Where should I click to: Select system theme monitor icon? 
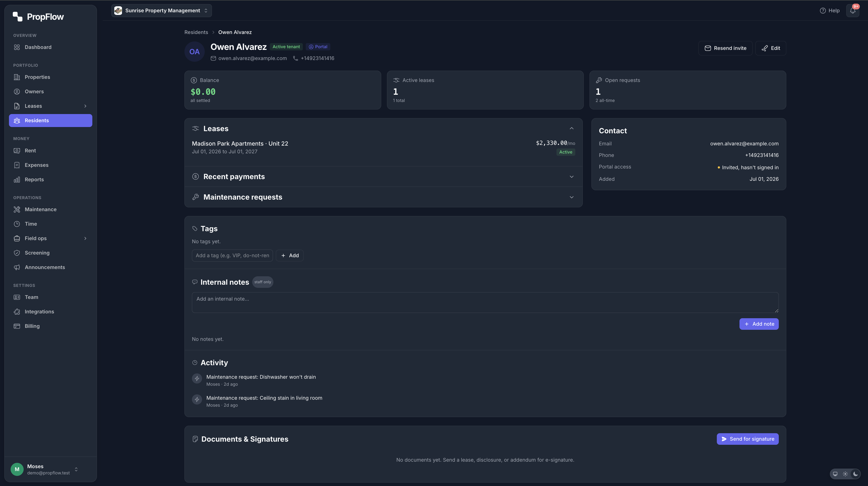[x=835, y=474]
